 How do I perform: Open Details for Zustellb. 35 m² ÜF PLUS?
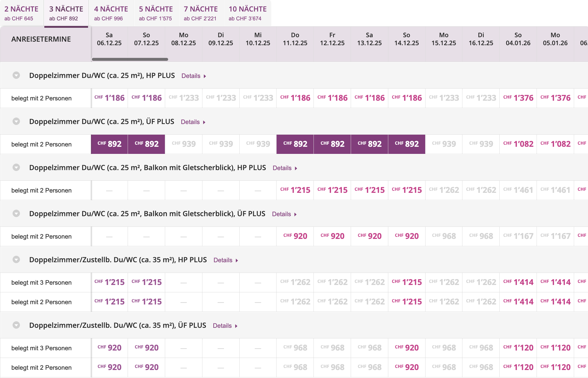pyautogui.click(x=225, y=326)
